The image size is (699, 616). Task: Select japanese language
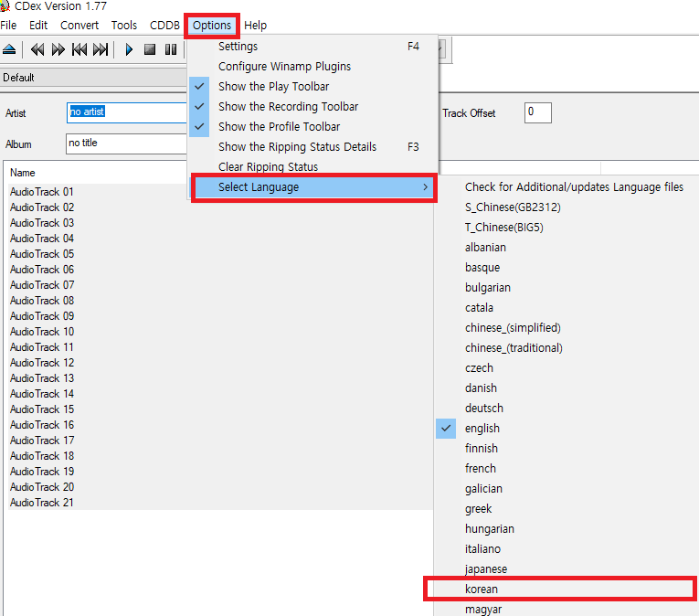pyautogui.click(x=567, y=568)
